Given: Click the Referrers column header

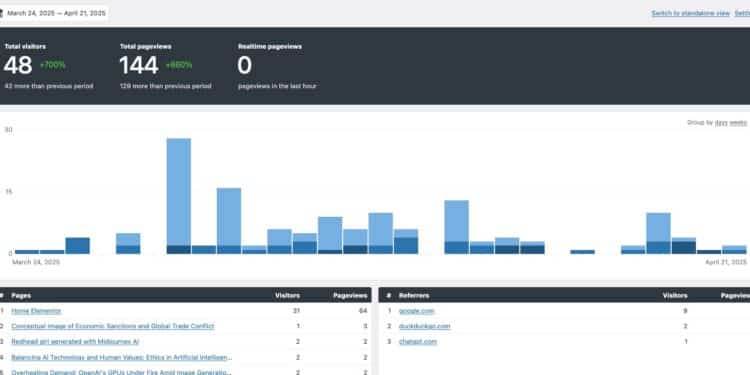Looking at the screenshot, I should click(x=414, y=296).
